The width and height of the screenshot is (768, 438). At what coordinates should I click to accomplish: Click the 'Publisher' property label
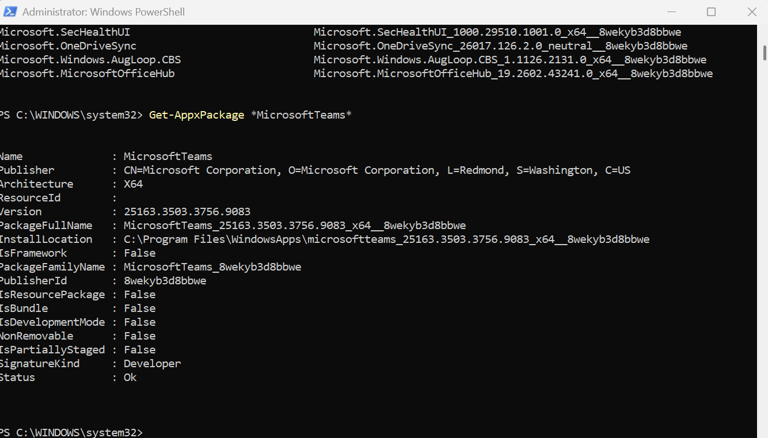pyautogui.click(x=27, y=170)
